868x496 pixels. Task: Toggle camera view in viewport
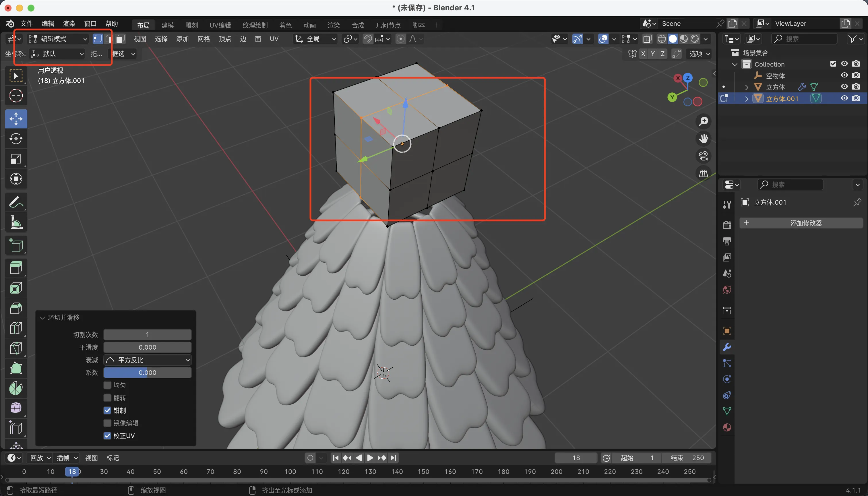(704, 156)
